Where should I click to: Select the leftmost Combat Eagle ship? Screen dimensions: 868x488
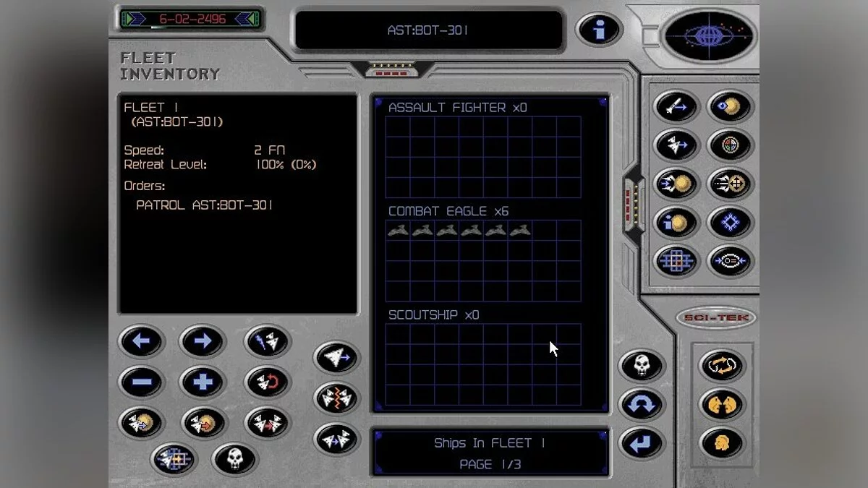[x=398, y=231]
